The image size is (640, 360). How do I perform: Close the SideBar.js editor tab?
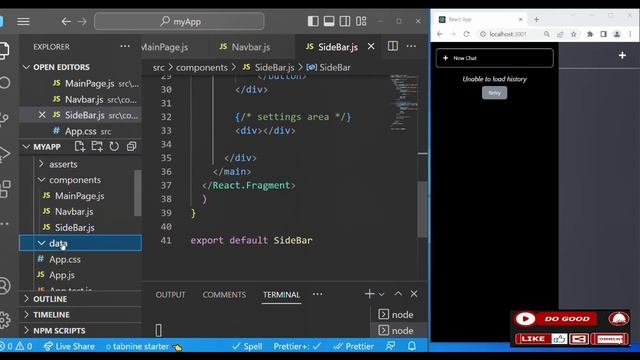(371, 47)
